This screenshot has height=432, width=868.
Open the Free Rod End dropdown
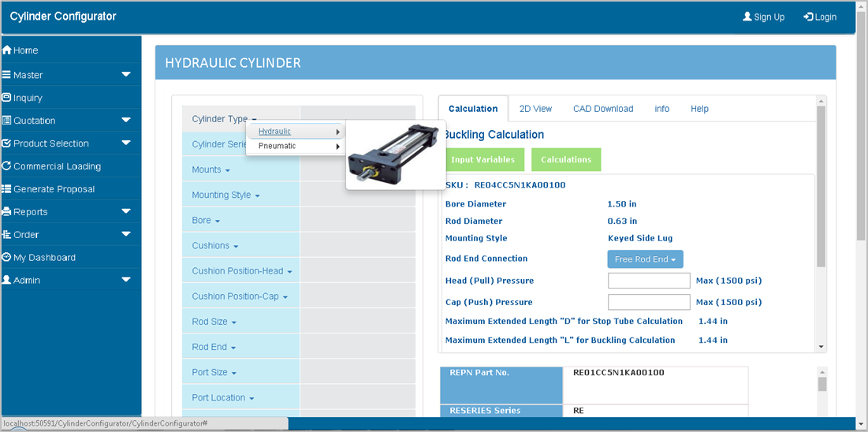(645, 259)
